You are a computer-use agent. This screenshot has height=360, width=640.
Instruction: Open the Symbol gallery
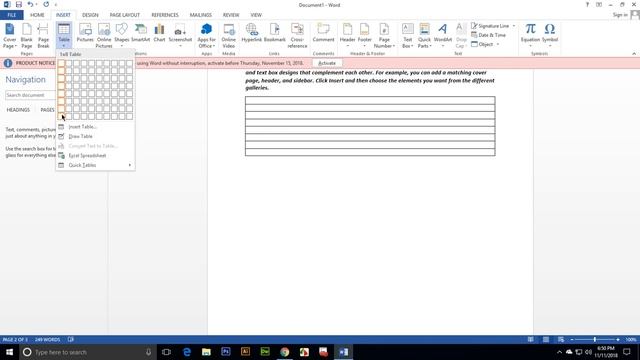[x=549, y=34]
